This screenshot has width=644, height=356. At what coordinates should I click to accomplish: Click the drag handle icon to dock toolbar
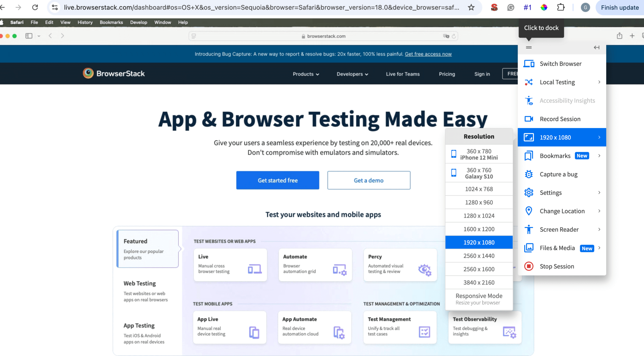click(529, 47)
